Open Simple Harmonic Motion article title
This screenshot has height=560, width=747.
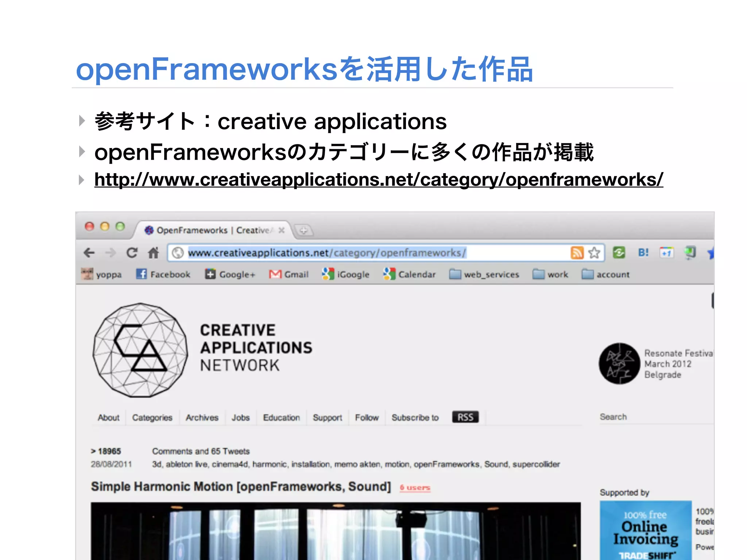coord(241,487)
